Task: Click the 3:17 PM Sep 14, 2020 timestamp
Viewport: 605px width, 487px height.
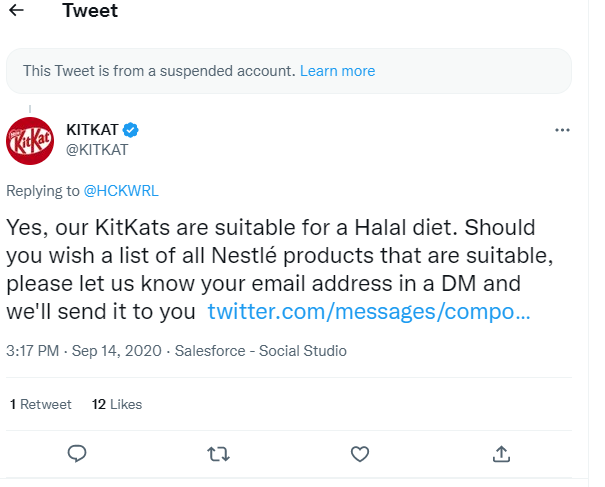Action: click(84, 351)
